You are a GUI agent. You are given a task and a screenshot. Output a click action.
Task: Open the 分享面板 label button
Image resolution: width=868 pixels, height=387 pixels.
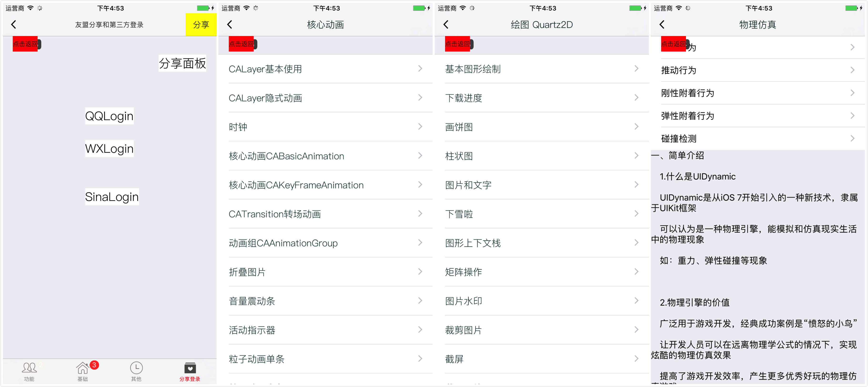pos(182,63)
